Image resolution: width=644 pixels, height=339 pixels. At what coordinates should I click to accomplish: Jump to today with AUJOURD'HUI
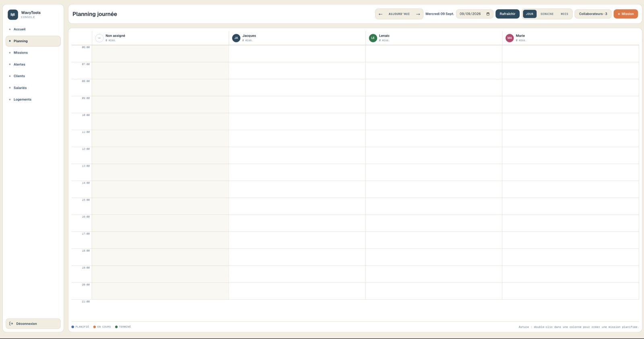pyautogui.click(x=399, y=14)
